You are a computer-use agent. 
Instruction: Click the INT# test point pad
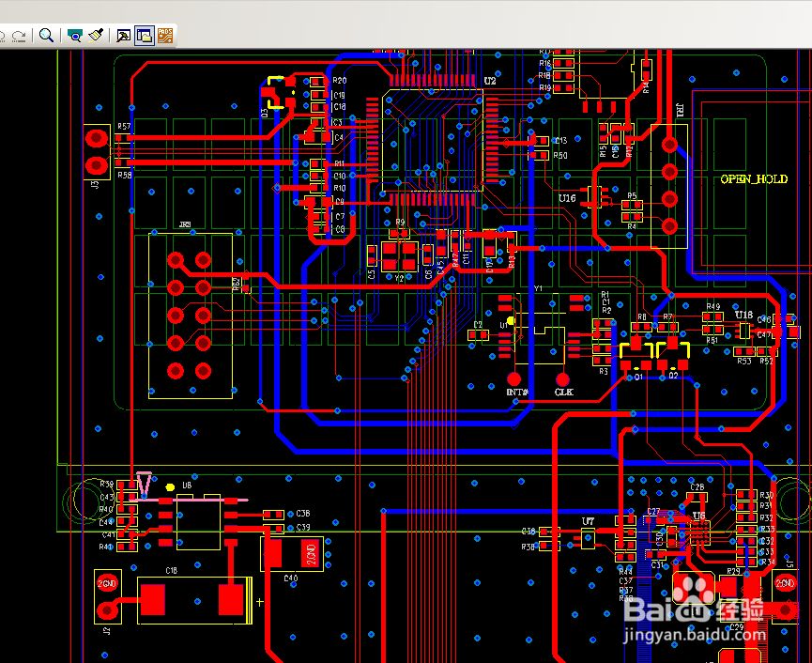tap(513, 378)
